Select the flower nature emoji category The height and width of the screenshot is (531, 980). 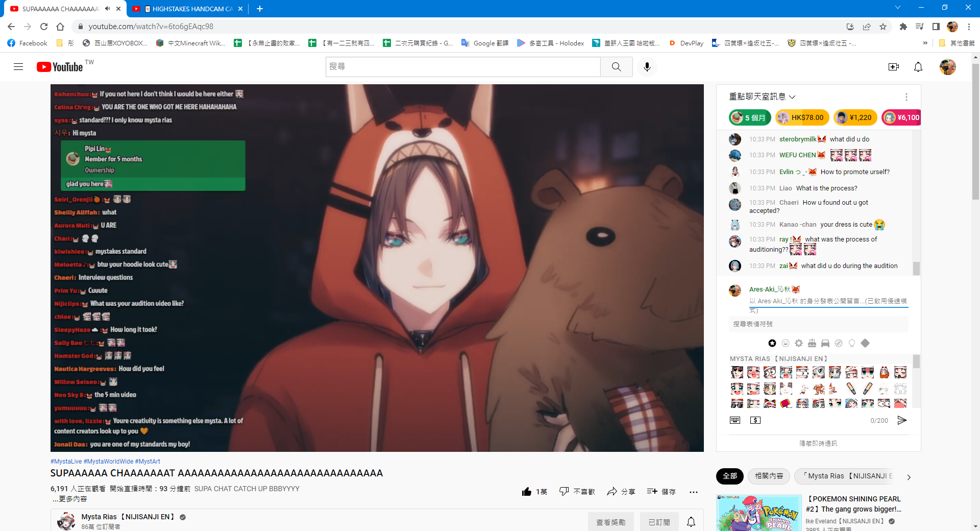pos(799,343)
